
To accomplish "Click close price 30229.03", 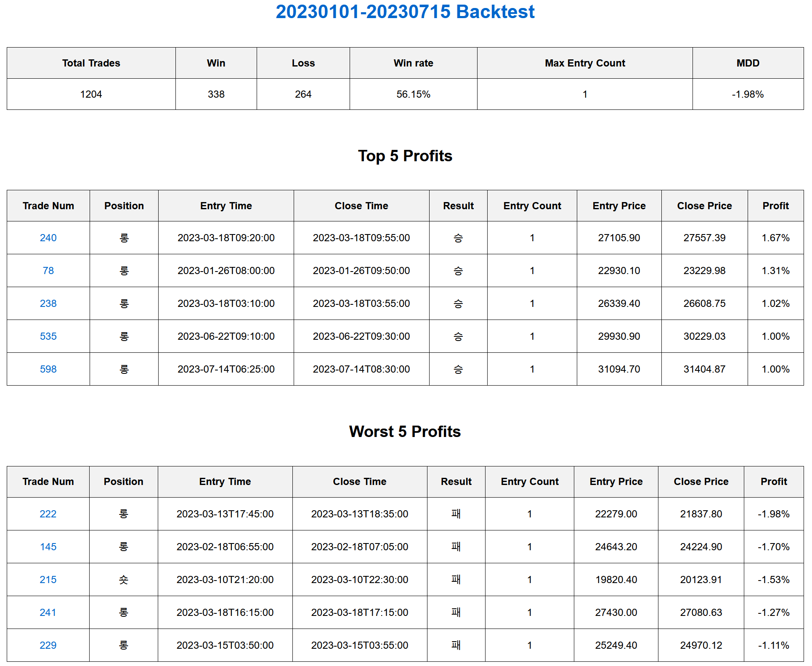I will pos(704,336).
